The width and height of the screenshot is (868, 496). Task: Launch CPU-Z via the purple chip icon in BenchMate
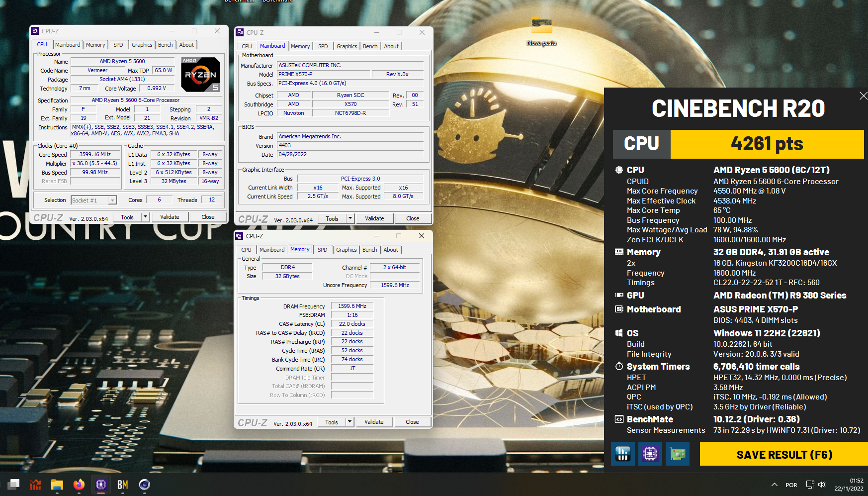coord(650,454)
